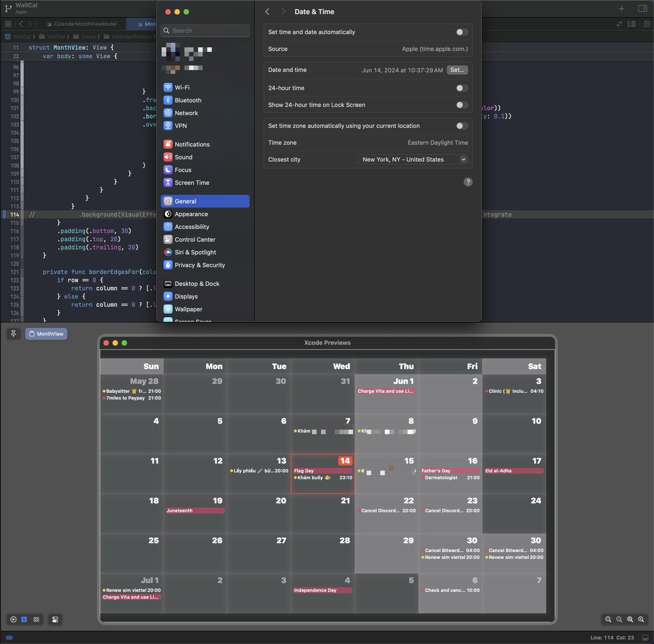Toggle set time zone automatically using location

coord(462,126)
